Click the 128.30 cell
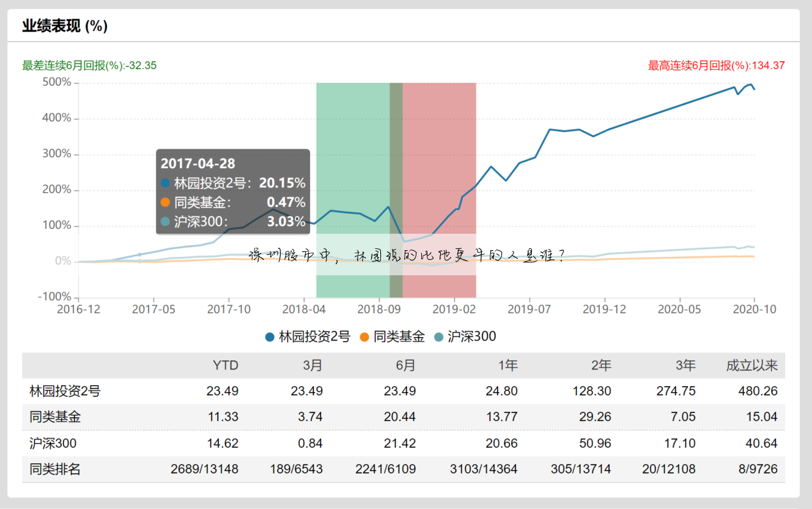This screenshot has height=509, width=812. pyautogui.click(x=591, y=391)
